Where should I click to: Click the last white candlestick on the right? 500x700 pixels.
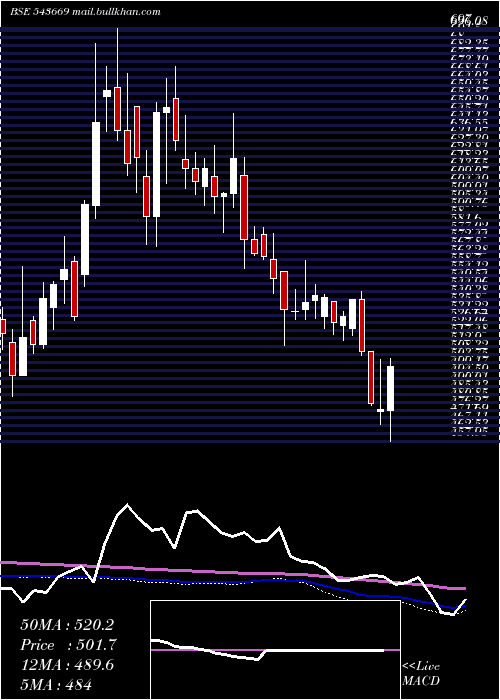(x=391, y=388)
